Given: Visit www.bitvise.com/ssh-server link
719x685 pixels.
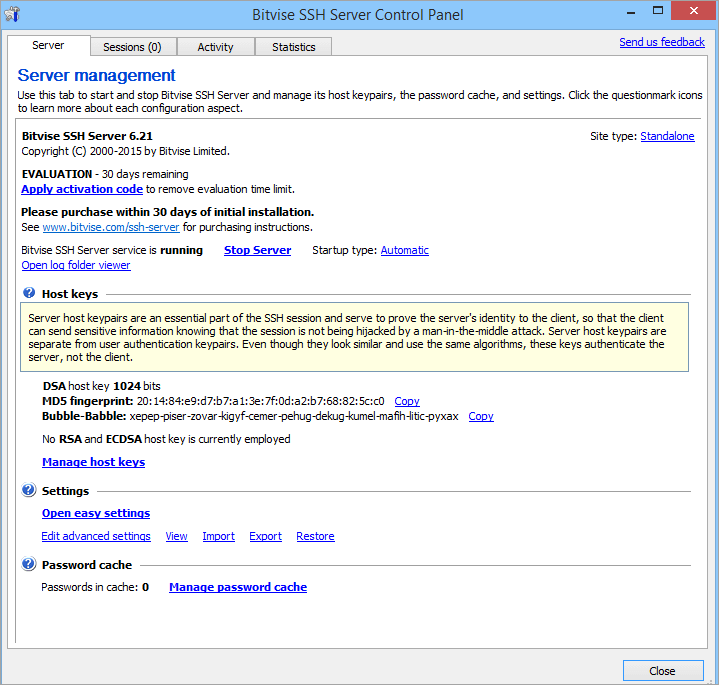Looking at the screenshot, I should pyautogui.click(x=111, y=227).
